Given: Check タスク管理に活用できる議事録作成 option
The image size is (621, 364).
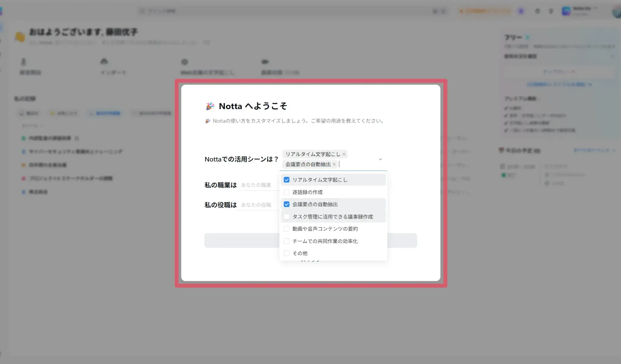Looking at the screenshot, I should click(287, 217).
